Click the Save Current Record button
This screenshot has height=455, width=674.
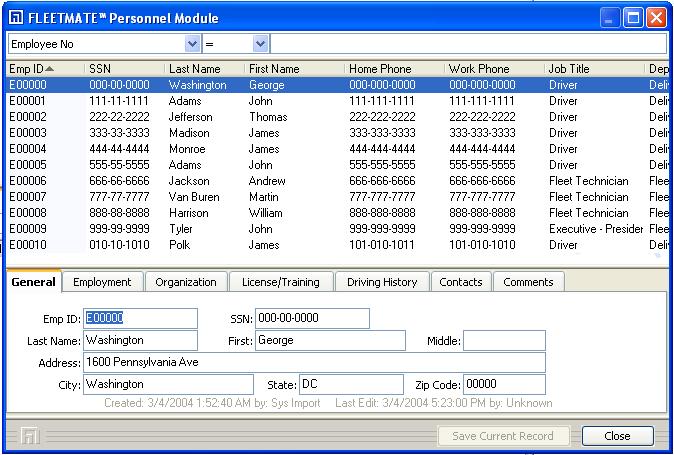503,436
